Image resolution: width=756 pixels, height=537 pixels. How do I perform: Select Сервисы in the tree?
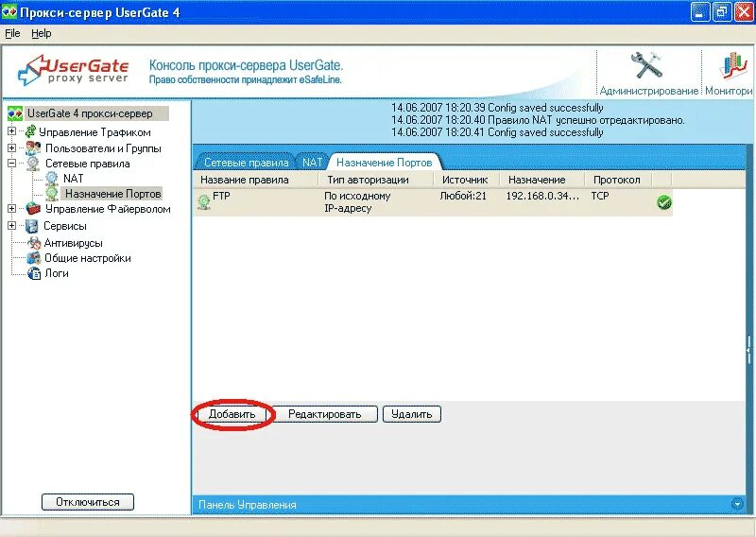(65, 226)
